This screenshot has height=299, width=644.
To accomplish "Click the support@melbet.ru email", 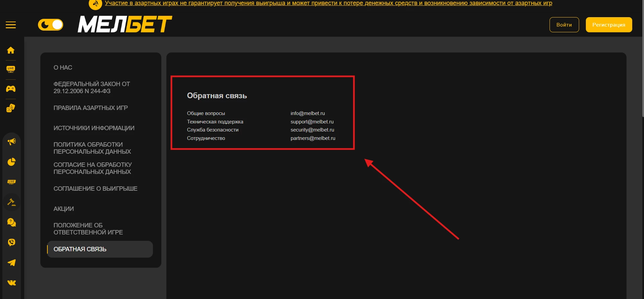I will tap(312, 122).
